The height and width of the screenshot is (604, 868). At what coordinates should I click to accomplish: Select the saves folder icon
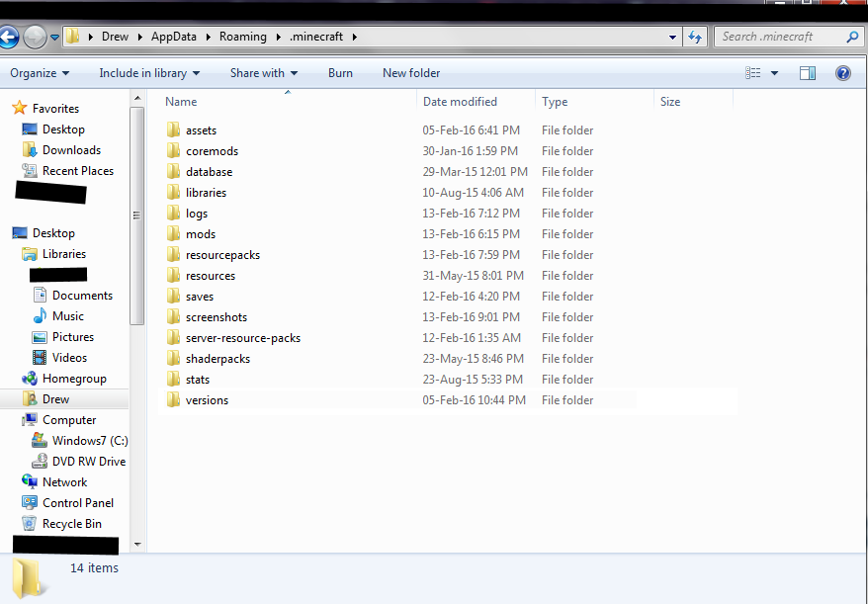pos(173,297)
